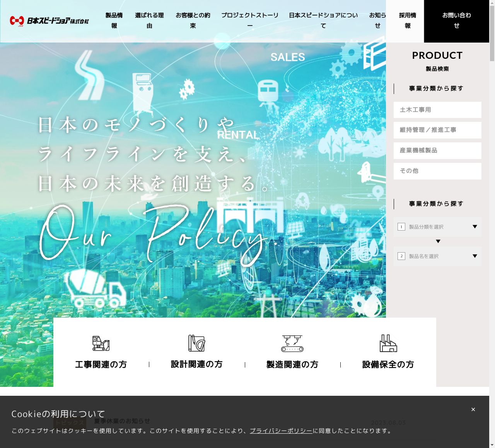Open the 設計関連の方 link
The image size is (495, 448).
pyautogui.click(x=196, y=364)
